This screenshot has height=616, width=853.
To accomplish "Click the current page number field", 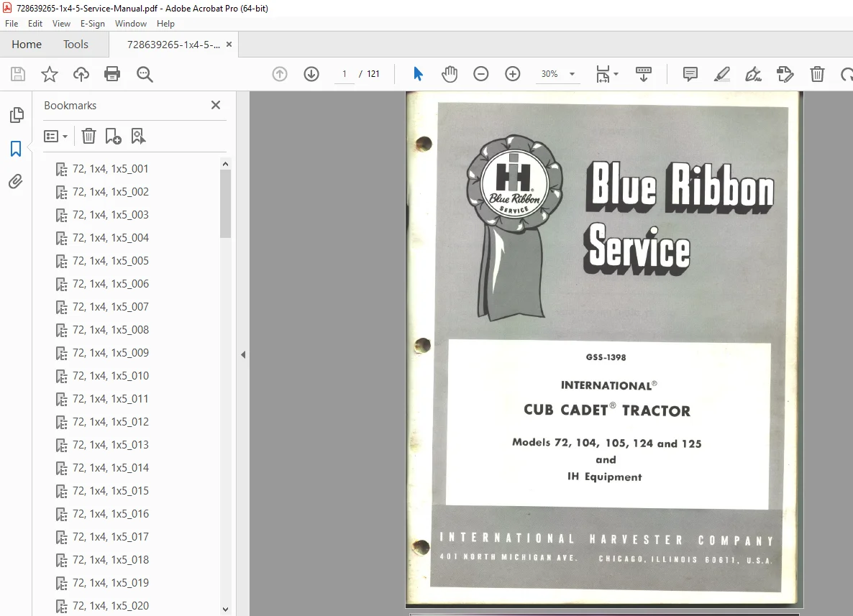I will point(345,74).
